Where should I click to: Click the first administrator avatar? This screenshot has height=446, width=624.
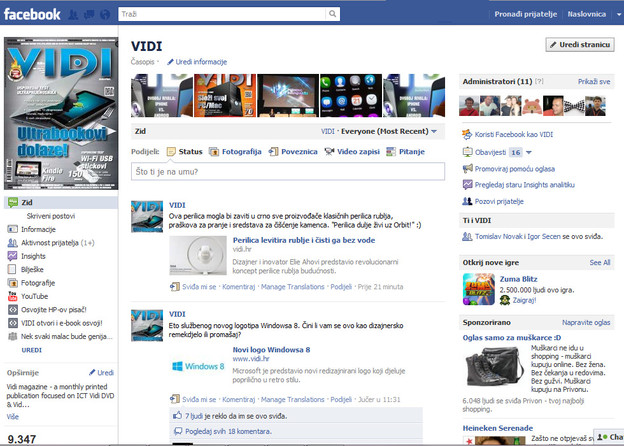(469, 106)
